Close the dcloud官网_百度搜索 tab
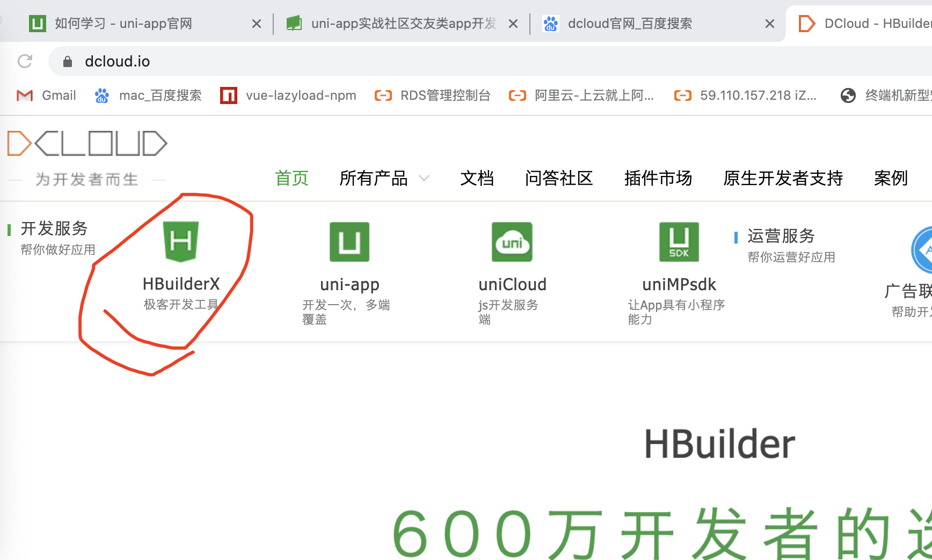 pos(770,24)
